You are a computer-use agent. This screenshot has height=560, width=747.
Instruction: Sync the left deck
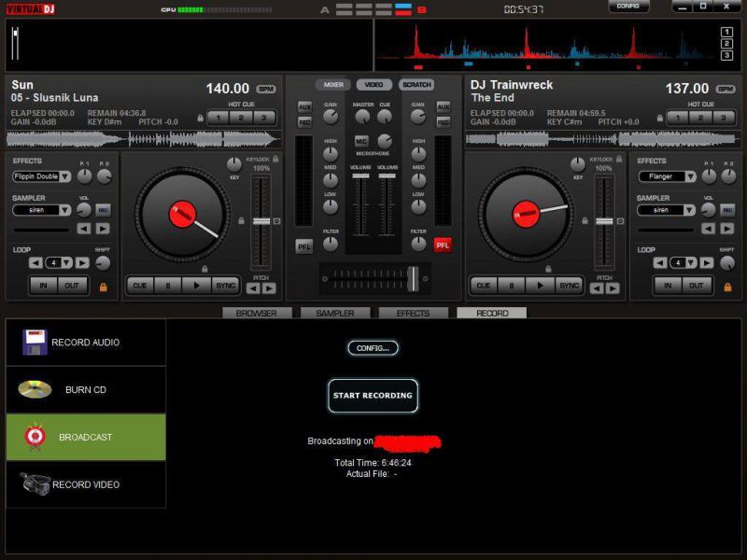click(x=226, y=286)
